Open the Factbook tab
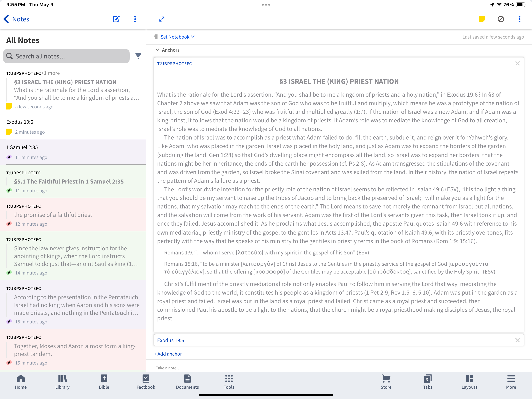The height and width of the screenshot is (399, 532). point(146,382)
